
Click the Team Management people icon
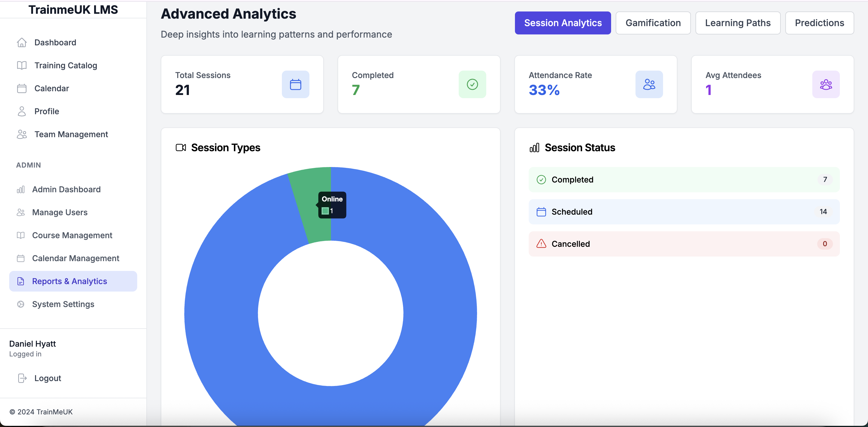(x=22, y=134)
